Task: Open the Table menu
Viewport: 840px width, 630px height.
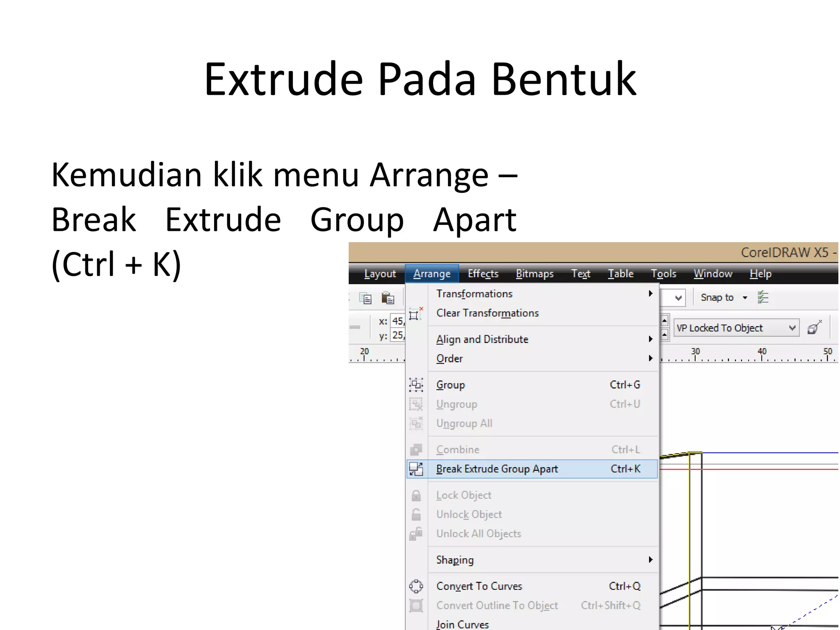Action: tap(621, 274)
